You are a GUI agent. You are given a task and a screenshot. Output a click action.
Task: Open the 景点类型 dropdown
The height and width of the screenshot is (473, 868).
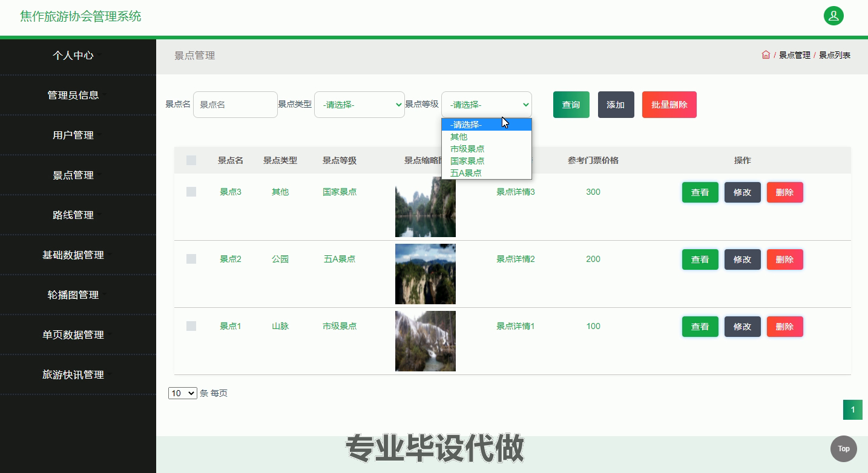[360, 105]
